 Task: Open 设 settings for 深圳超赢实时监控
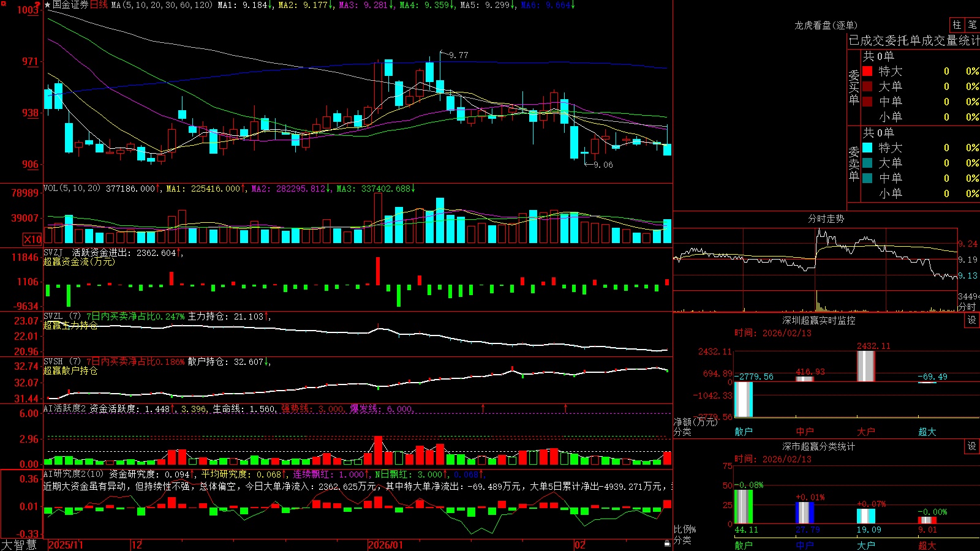pyautogui.click(x=971, y=321)
